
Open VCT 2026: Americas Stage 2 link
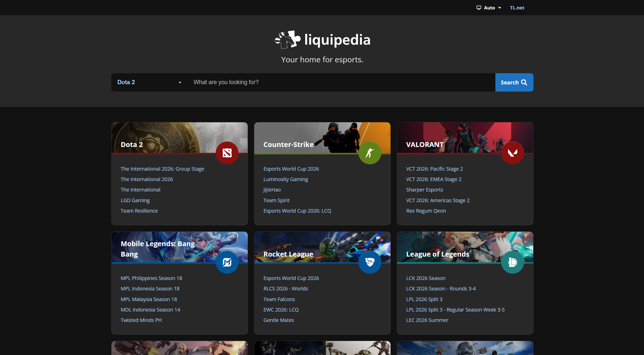pos(438,200)
